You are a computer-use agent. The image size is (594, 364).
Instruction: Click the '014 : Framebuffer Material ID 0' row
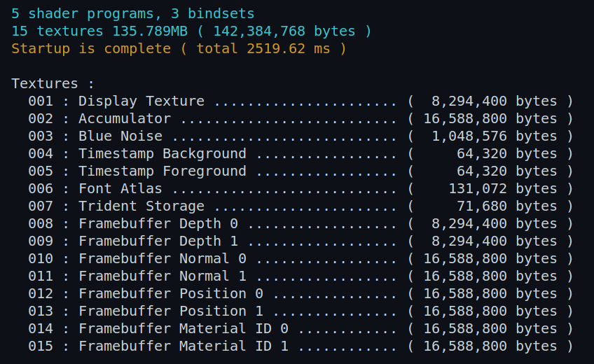pyautogui.click(x=301, y=329)
